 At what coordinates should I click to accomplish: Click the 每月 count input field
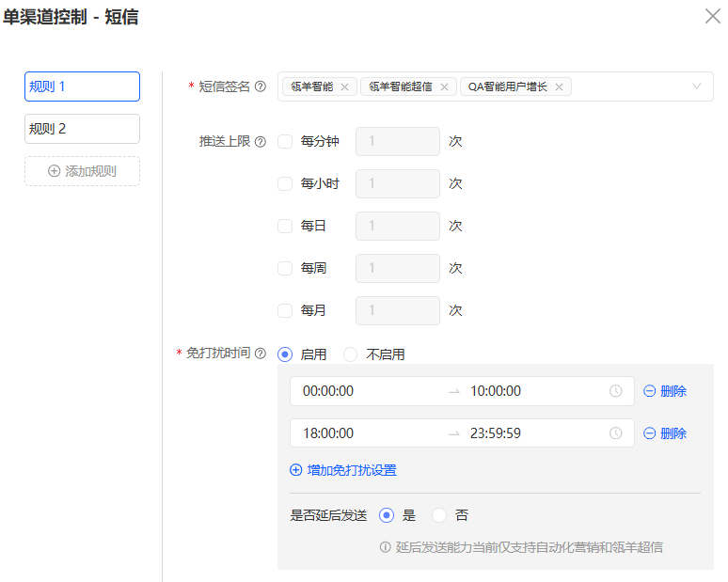398,310
